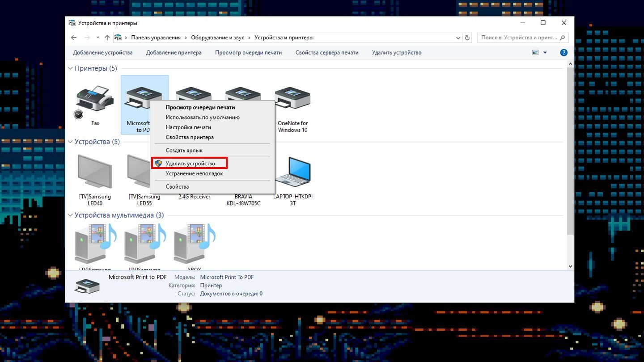Image resolution: width=644 pixels, height=362 pixels.
Task: Click the BRAVIA KDL-48W705C device label
Action: [x=243, y=200]
